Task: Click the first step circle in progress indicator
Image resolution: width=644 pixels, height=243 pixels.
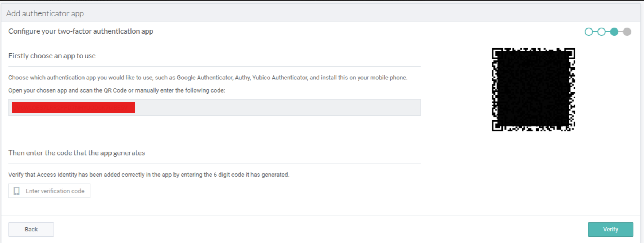Action: coord(588,32)
